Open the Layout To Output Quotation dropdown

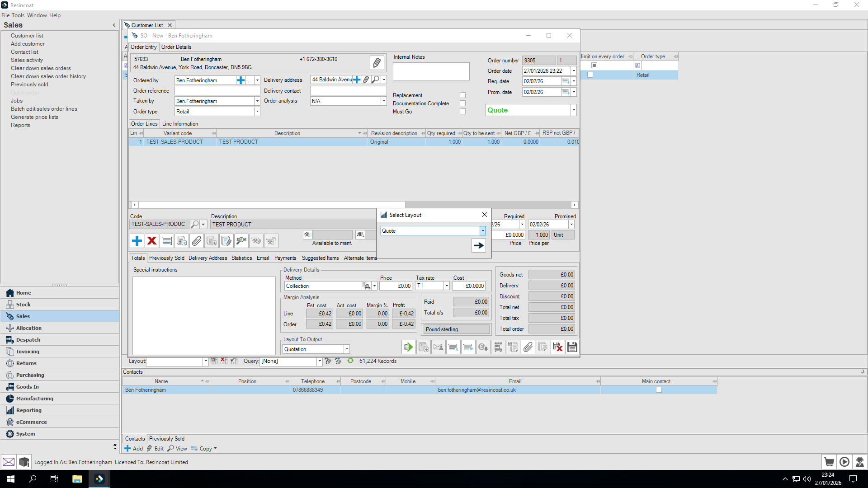[347, 349]
